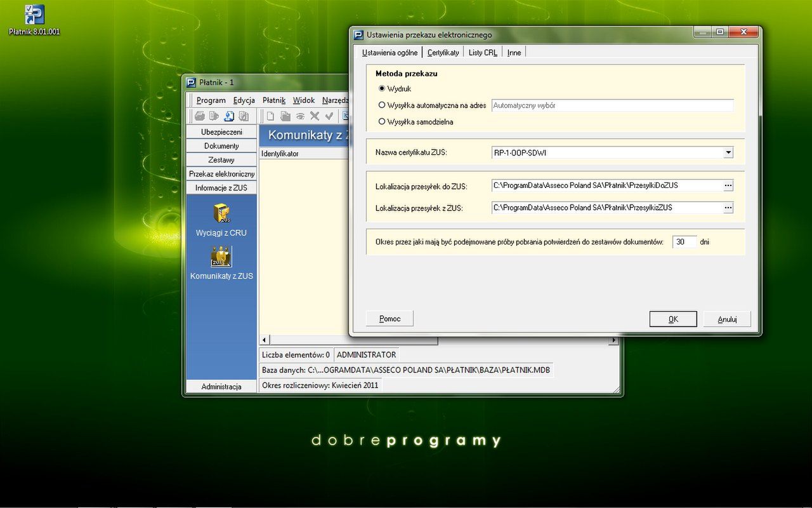Open the Płatnik menu
This screenshot has width=812, height=508.
click(x=274, y=100)
